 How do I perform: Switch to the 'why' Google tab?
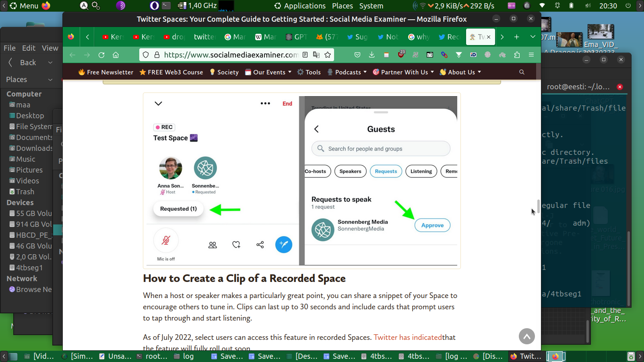(419, 37)
